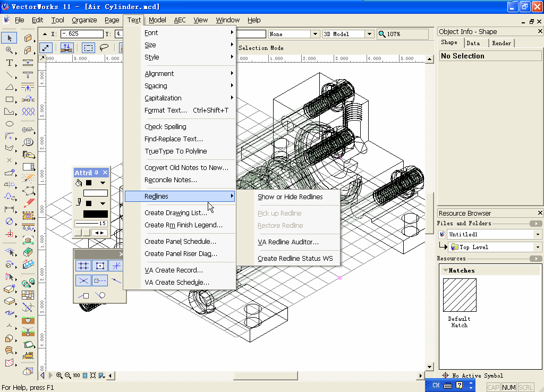Select the 3D locus point tool
This screenshot has width=544, height=392.
10,326
